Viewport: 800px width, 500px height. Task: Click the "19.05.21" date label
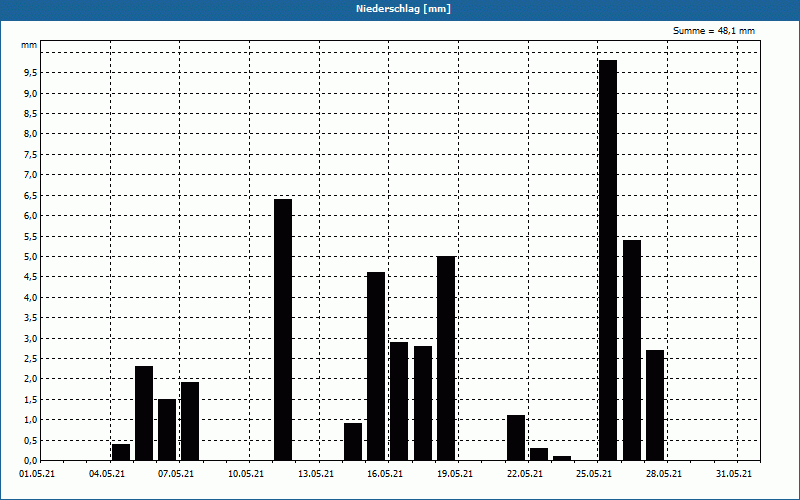tap(455, 474)
